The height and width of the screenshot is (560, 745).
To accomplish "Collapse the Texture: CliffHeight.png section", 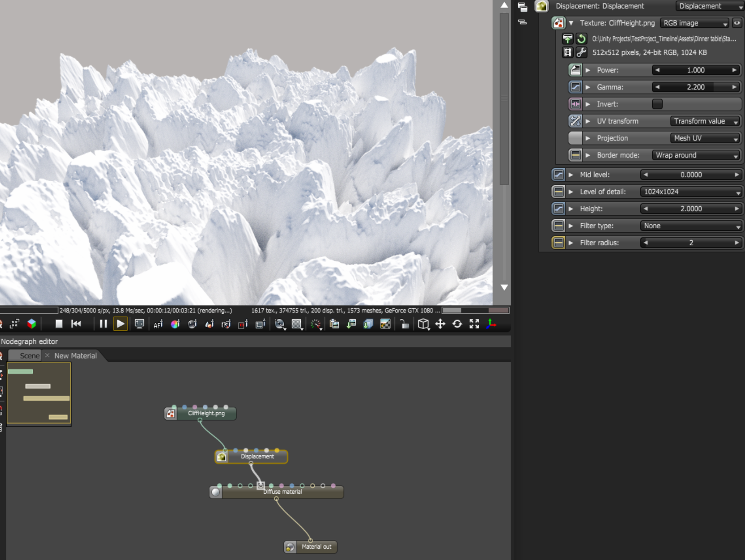I will click(571, 23).
